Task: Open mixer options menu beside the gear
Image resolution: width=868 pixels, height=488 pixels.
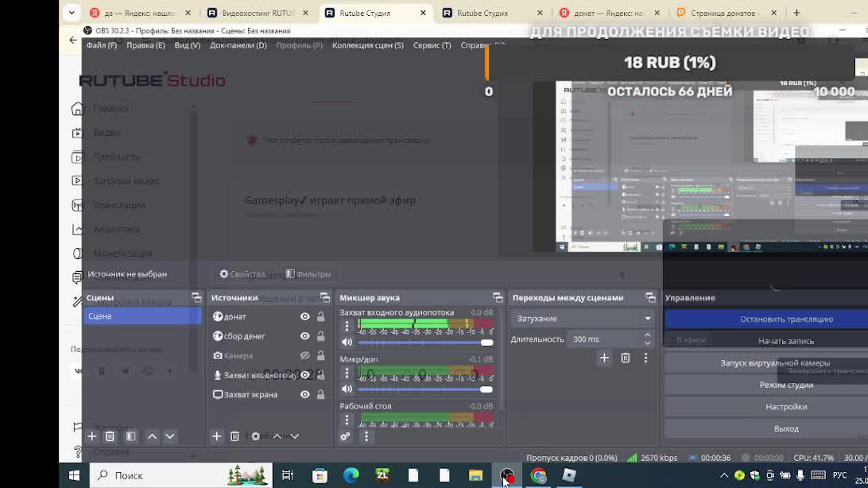Action: (366, 436)
